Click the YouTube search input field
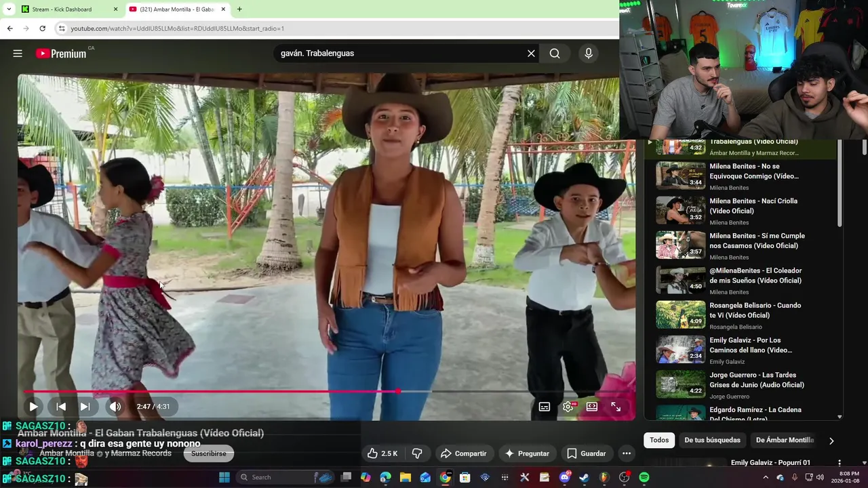This screenshot has height=488, width=868. click(x=399, y=54)
